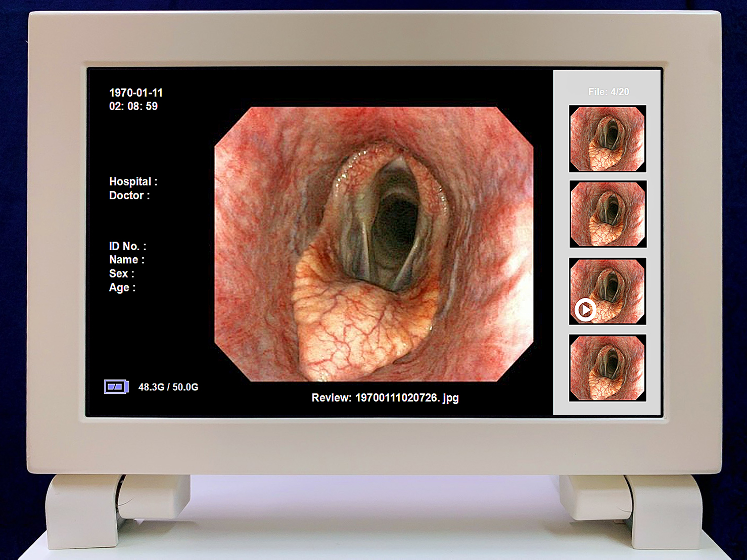Click the 02:08:59 time display
This screenshot has height=560, width=747.
coord(133,106)
